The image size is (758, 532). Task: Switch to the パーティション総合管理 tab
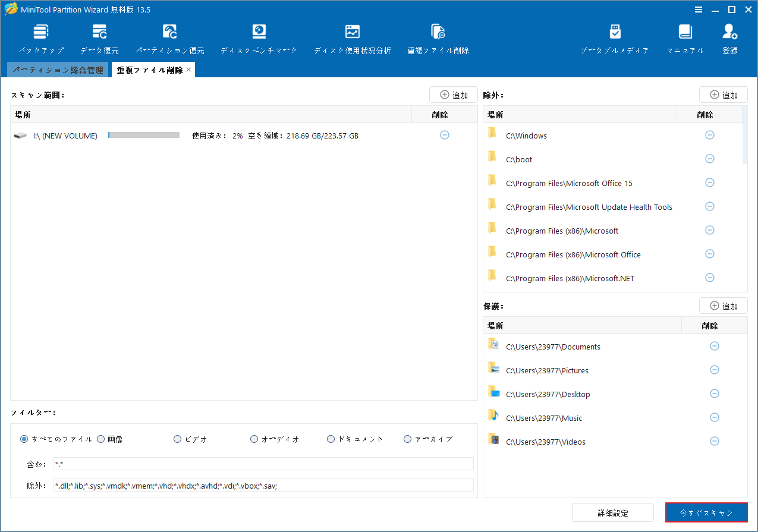58,70
